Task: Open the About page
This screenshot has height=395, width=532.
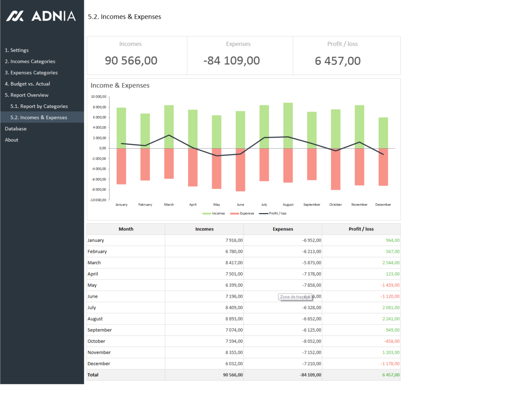Action: pos(11,140)
